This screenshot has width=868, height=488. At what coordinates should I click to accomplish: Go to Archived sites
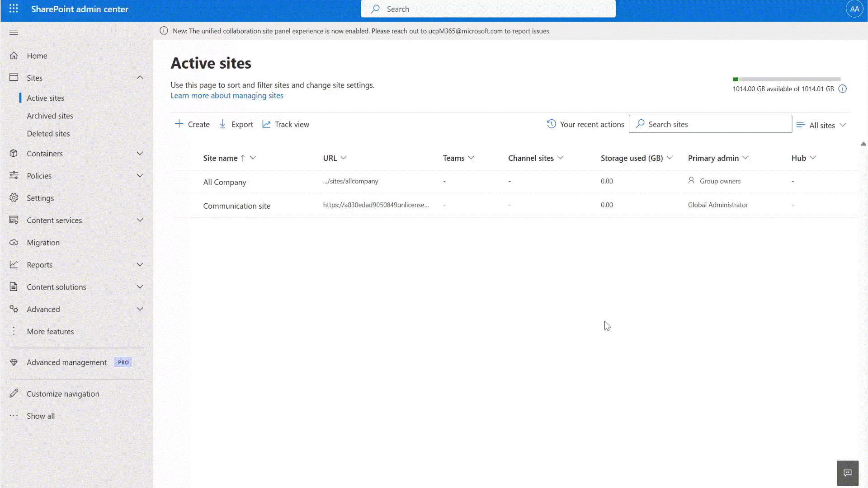50,116
